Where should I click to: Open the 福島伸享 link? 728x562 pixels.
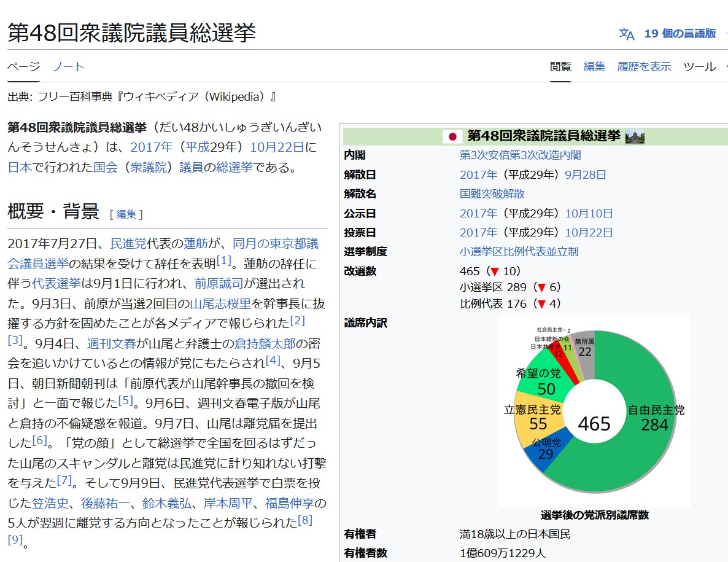(290, 503)
